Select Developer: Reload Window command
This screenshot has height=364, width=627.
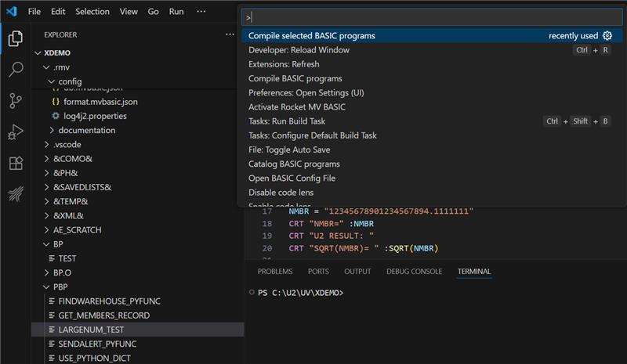point(299,50)
